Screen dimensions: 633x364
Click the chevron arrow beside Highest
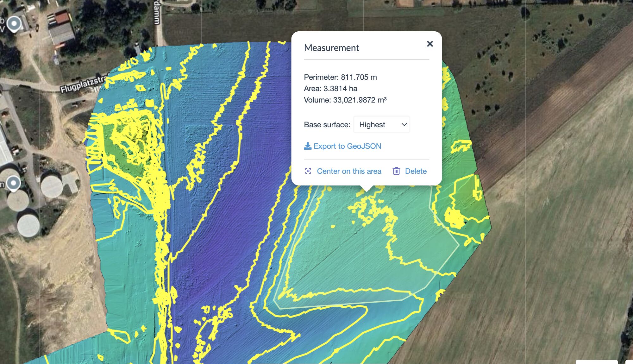point(404,125)
